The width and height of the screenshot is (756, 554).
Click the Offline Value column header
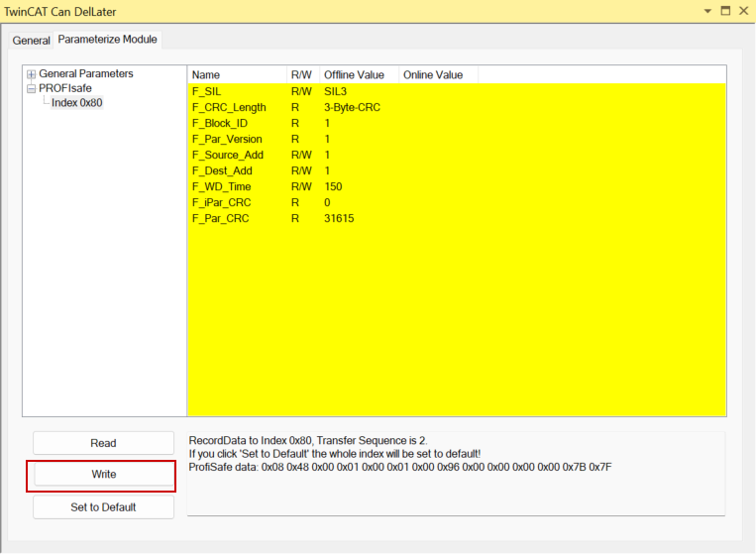click(x=359, y=74)
